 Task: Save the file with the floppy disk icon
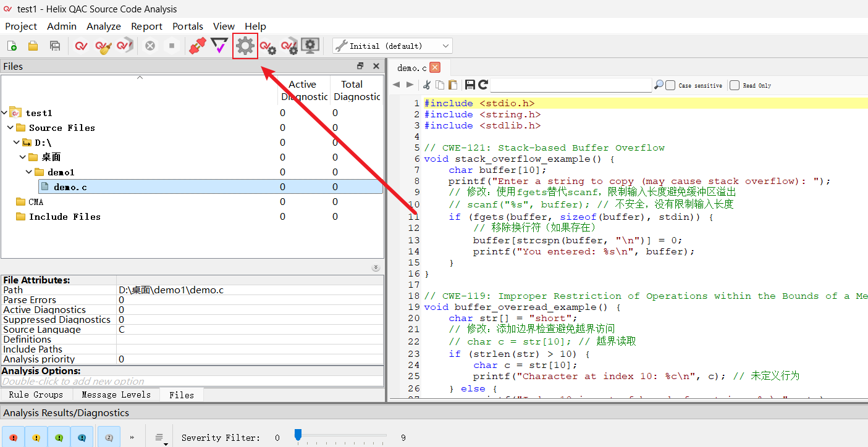tap(470, 85)
